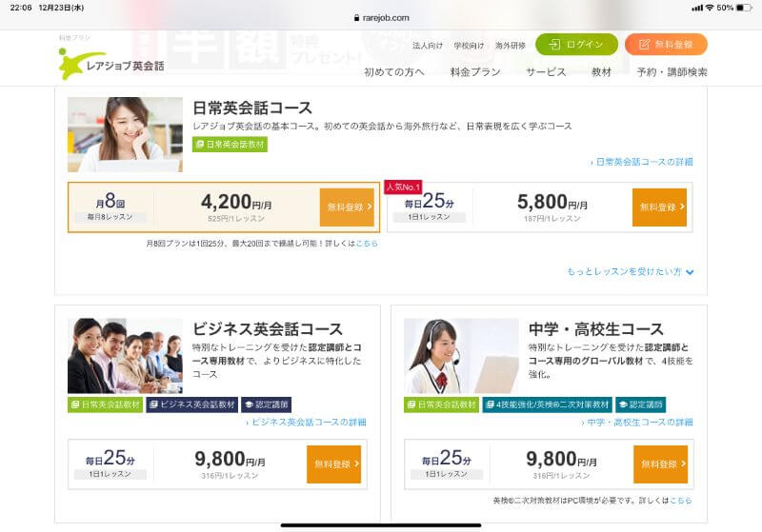Open the 料金プラン menu
The image size is (762, 532).
tap(475, 72)
